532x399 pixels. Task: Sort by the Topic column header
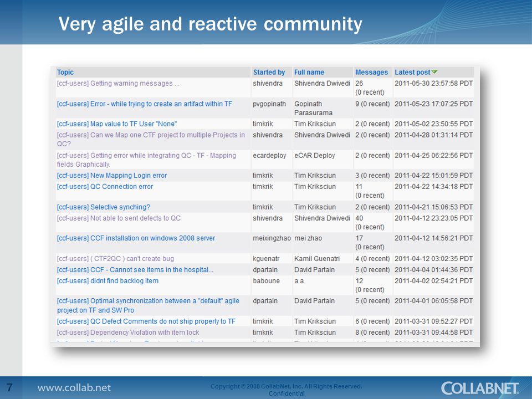click(x=65, y=72)
